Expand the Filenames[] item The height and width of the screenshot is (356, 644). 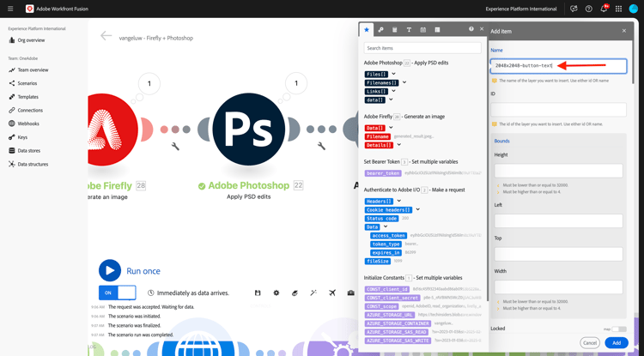(x=404, y=82)
